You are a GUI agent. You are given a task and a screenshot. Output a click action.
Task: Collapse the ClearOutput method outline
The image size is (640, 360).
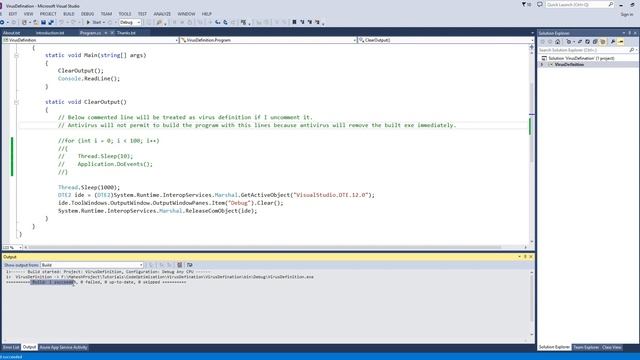(16, 102)
